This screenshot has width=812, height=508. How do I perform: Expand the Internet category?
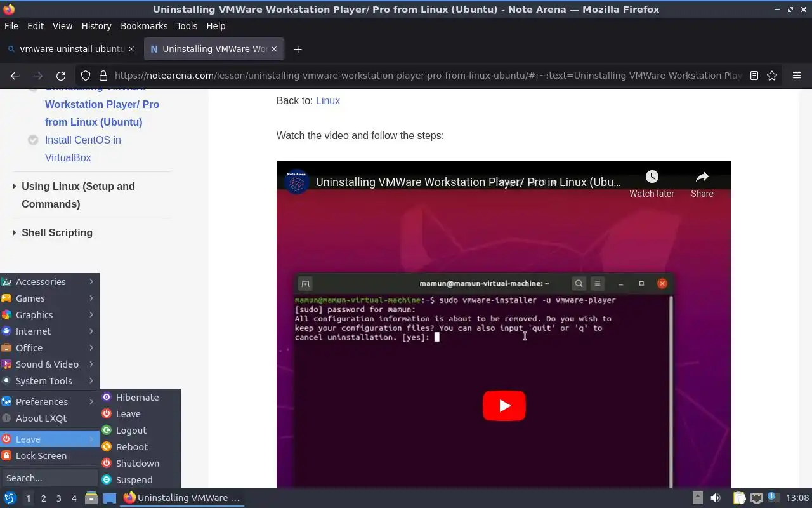[x=49, y=331]
